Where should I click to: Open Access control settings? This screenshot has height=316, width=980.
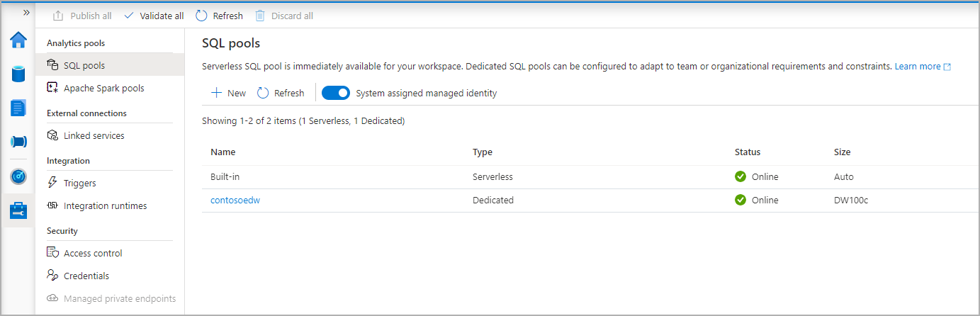coord(92,253)
